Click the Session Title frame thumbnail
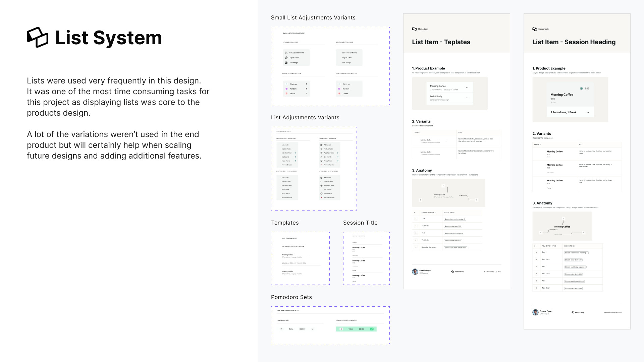Viewport: 644px width, 362px height. 366,258
